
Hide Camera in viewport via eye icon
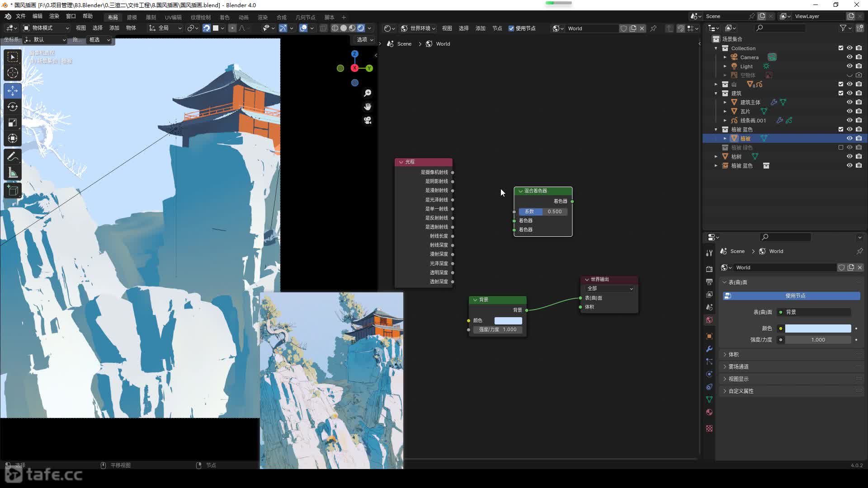tap(849, 57)
